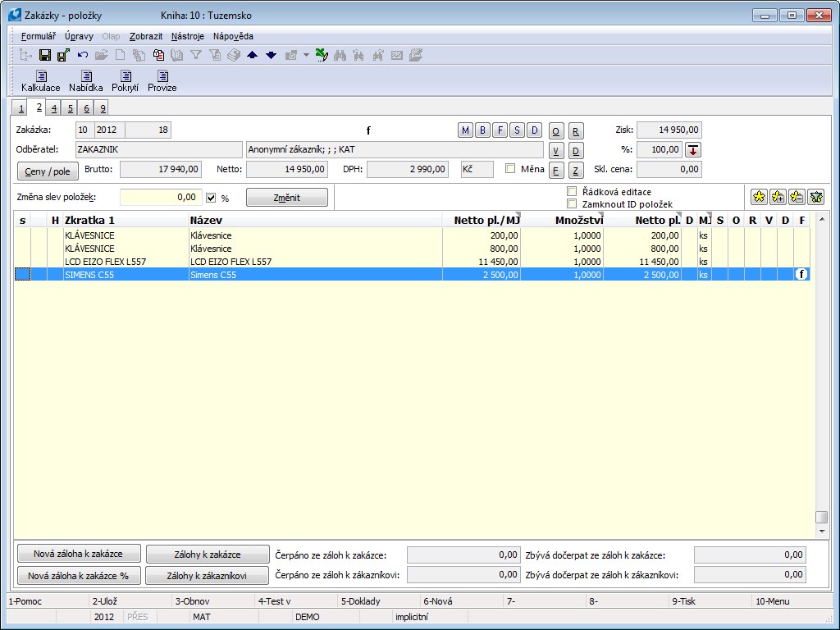The height and width of the screenshot is (630, 840).
Task: Click the red down-arrow icon beside percent field
Action: tap(693, 149)
